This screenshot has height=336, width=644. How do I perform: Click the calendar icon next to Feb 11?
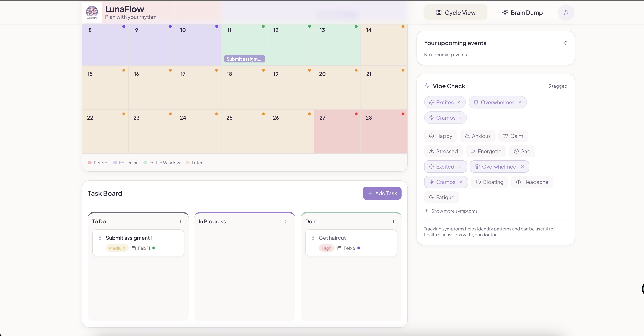[134, 248]
